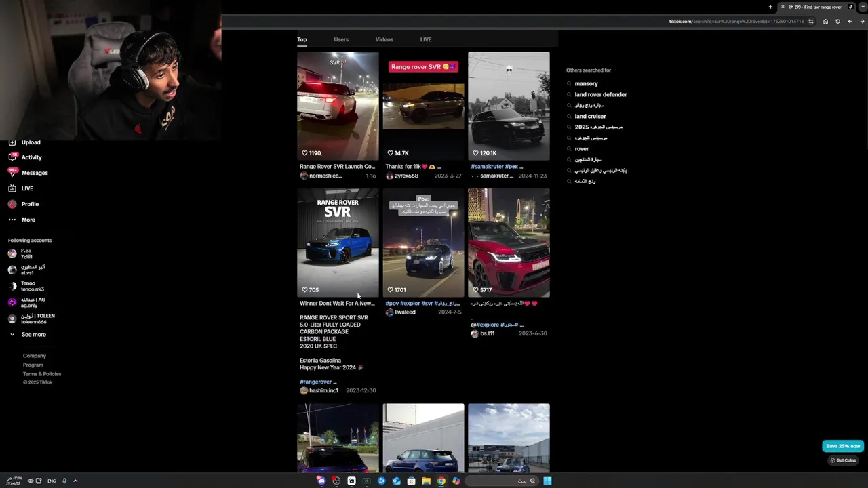
Task: Open 'Range rover SVR' video with 14.7K likes
Action: (423, 106)
